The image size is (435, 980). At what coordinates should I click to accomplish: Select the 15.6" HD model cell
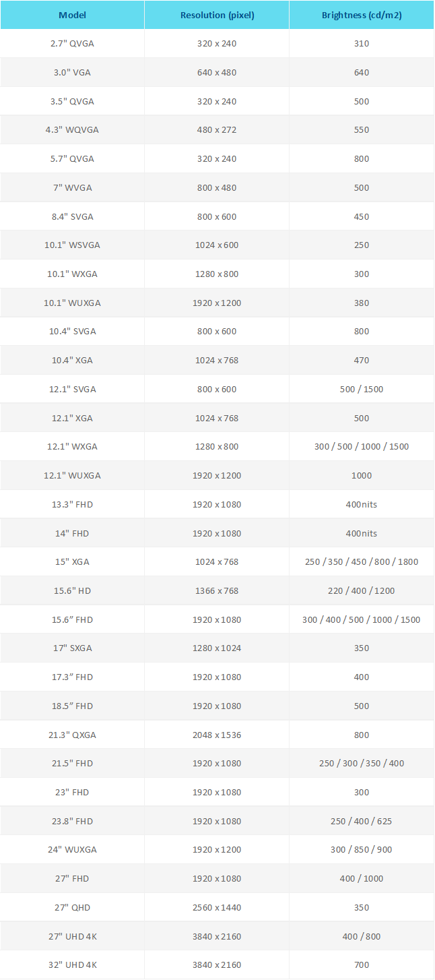[x=72, y=591]
